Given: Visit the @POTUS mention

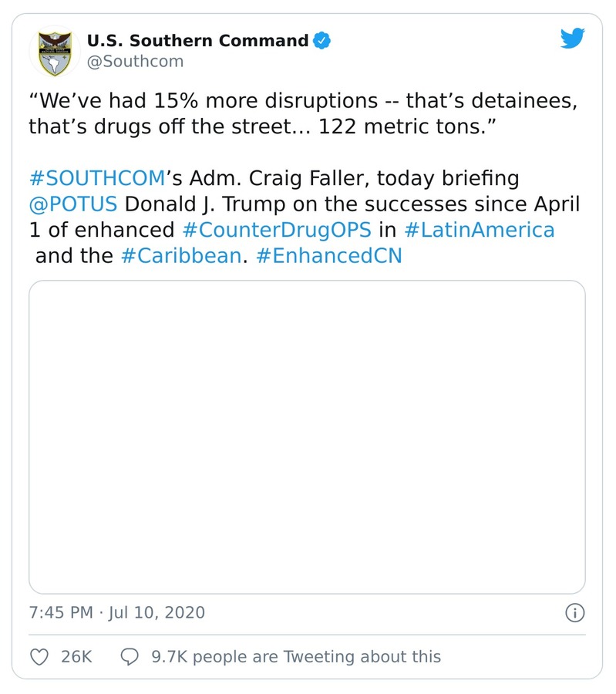Looking at the screenshot, I should click(x=73, y=204).
